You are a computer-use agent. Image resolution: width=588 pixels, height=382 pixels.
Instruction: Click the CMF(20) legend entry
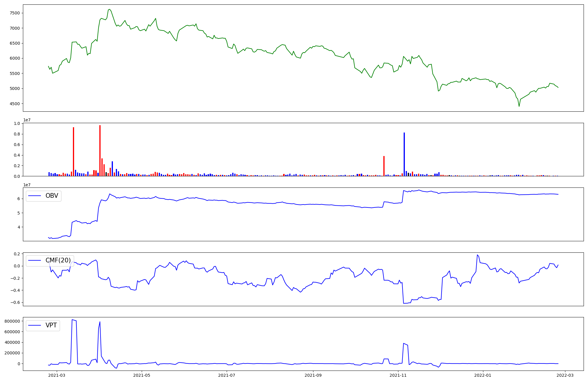click(x=58, y=260)
